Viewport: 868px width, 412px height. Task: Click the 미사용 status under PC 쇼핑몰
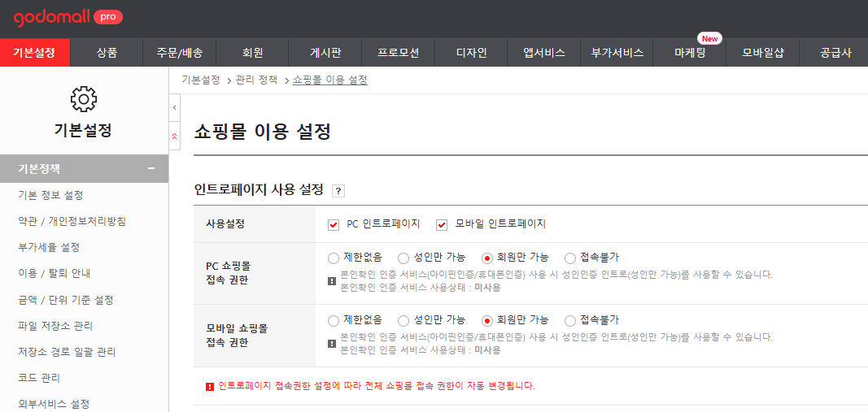click(488, 288)
